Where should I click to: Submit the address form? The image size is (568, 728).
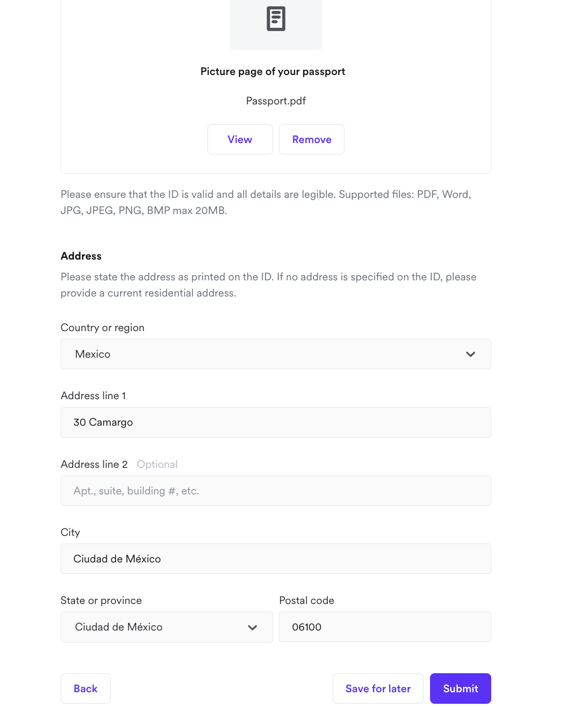coord(460,689)
